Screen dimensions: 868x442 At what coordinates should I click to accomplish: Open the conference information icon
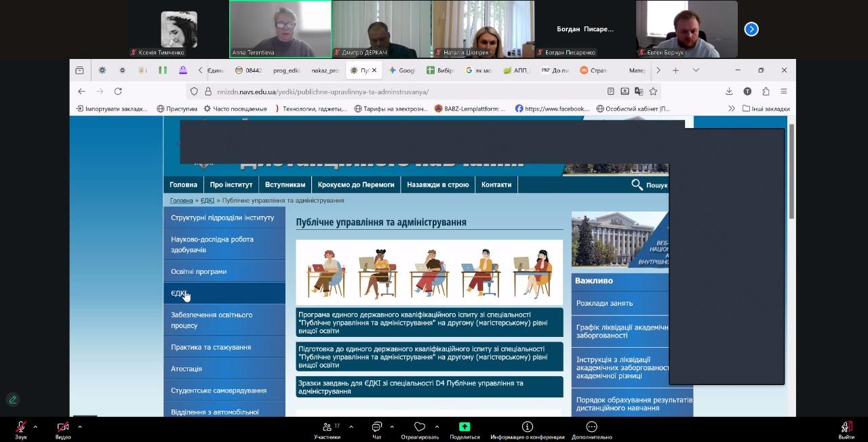527,427
